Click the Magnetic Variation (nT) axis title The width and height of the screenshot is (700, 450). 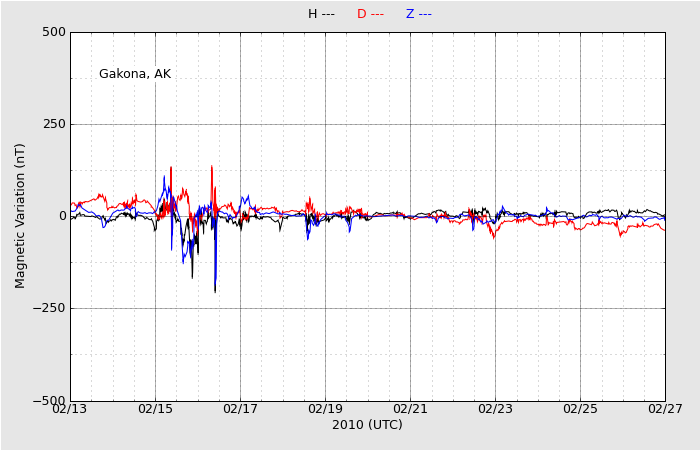pos(20,216)
